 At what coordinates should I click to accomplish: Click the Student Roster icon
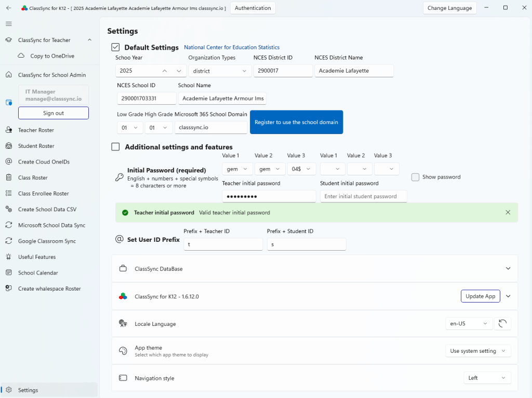(9, 146)
